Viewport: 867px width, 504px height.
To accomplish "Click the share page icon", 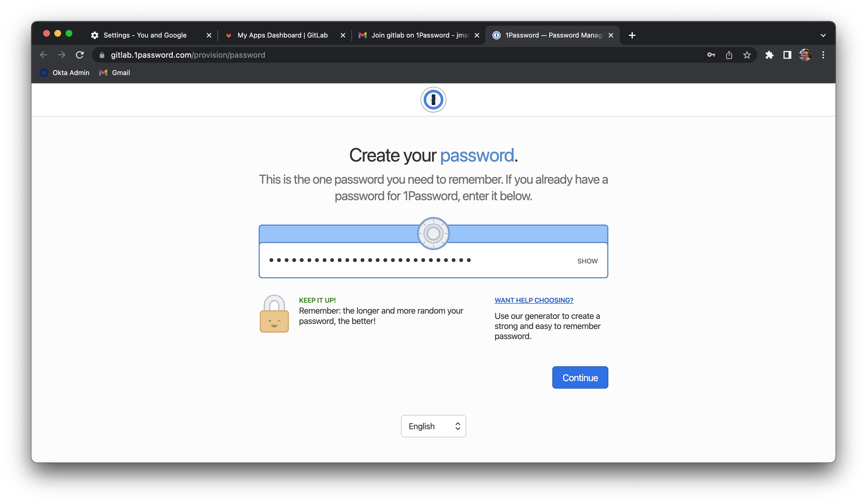I will 729,55.
